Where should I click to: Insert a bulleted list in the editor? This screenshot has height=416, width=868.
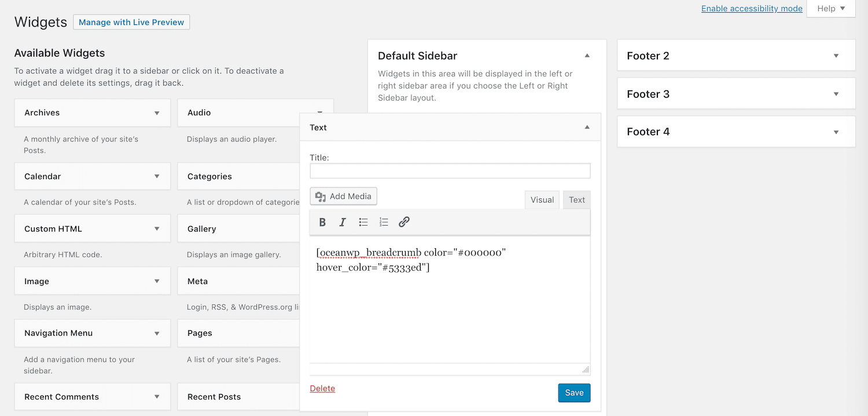tap(363, 222)
